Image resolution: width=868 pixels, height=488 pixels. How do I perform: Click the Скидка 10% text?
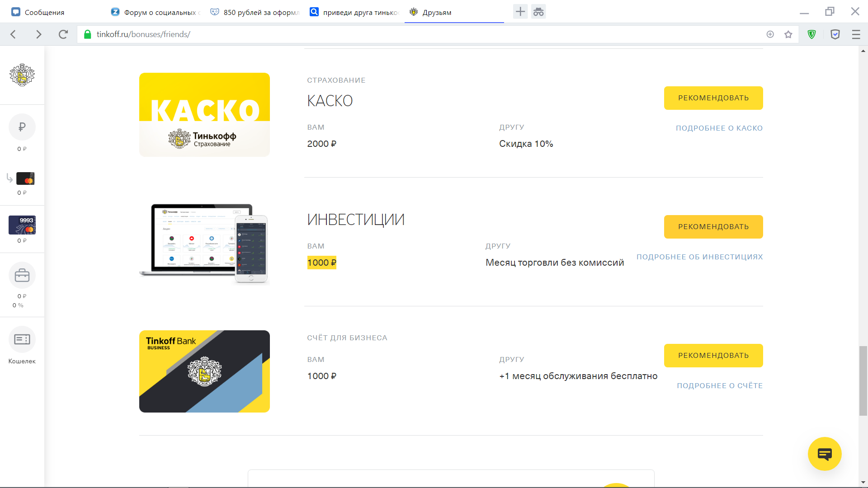point(526,144)
